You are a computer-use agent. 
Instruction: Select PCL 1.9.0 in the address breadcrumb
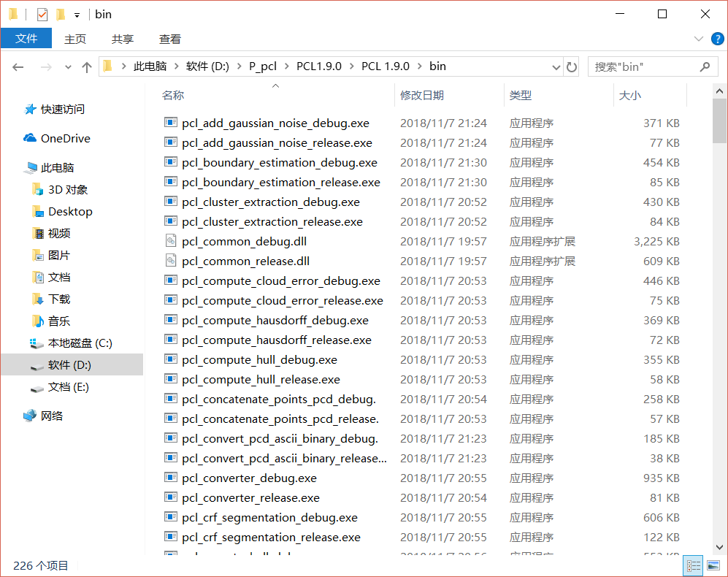tap(386, 66)
